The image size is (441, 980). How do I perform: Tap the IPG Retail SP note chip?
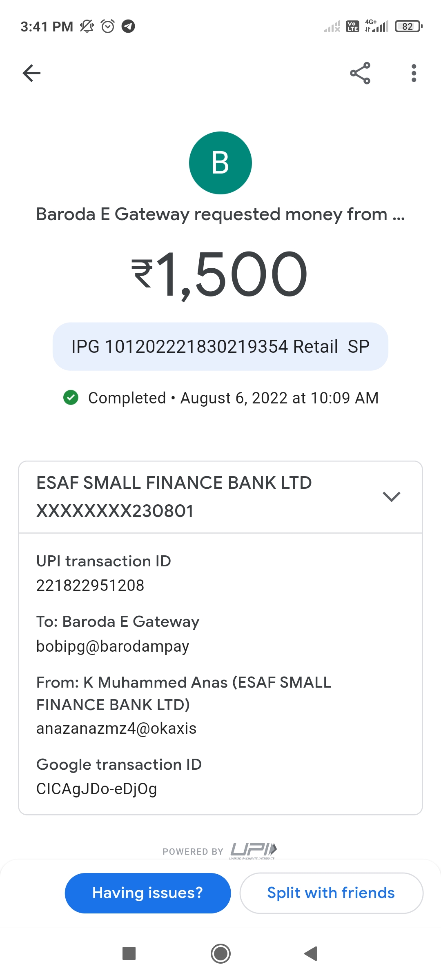tap(220, 347)
